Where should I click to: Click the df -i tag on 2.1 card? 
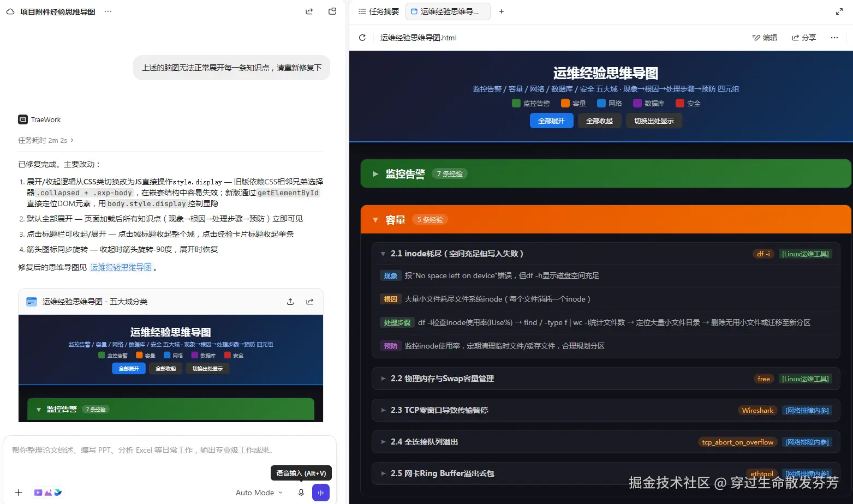click(763, 254)
